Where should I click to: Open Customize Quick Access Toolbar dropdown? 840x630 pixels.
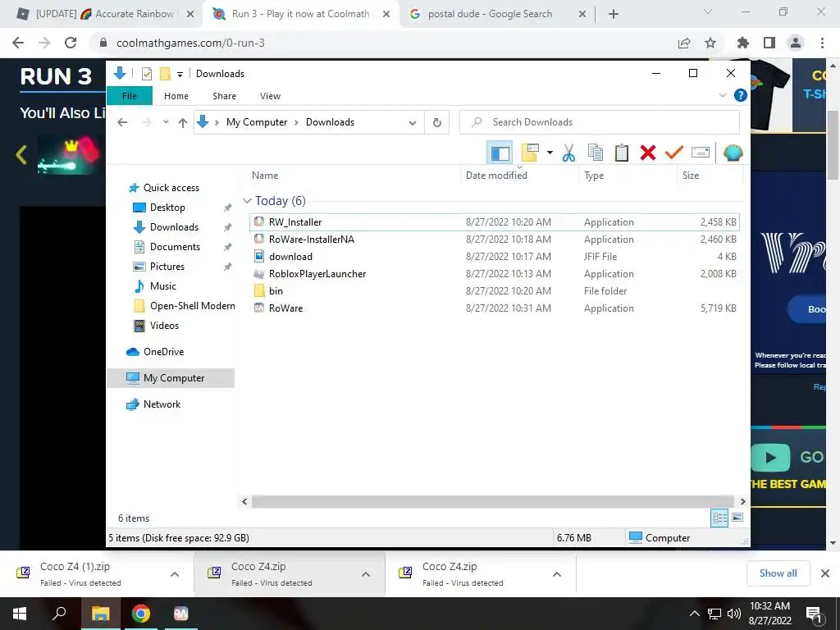[180, 75]
